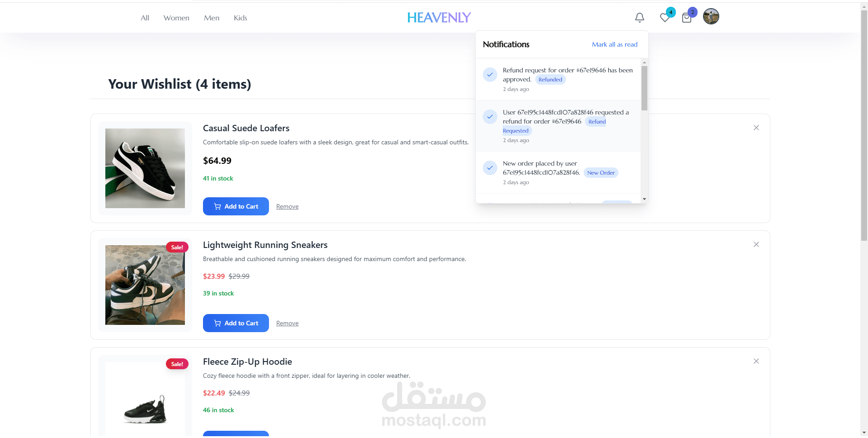Dismiss Fleece Zip-Up Hoodie with X icon
This screenshot has width=868, height=438.
(756, 361)
